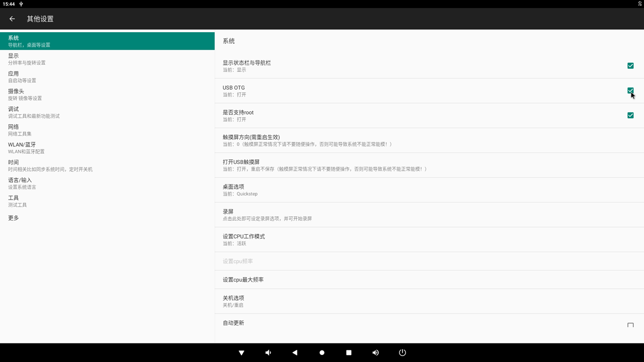Uncheck 显示状态栏与导航栏 checkbox

(630, 66)
